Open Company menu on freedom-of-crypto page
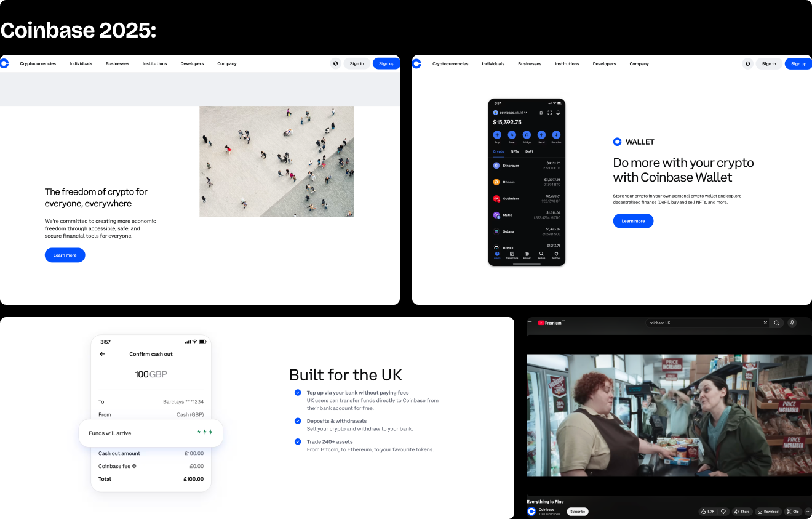Viewport: 812px width, 519px height. [x=227, y=63]
